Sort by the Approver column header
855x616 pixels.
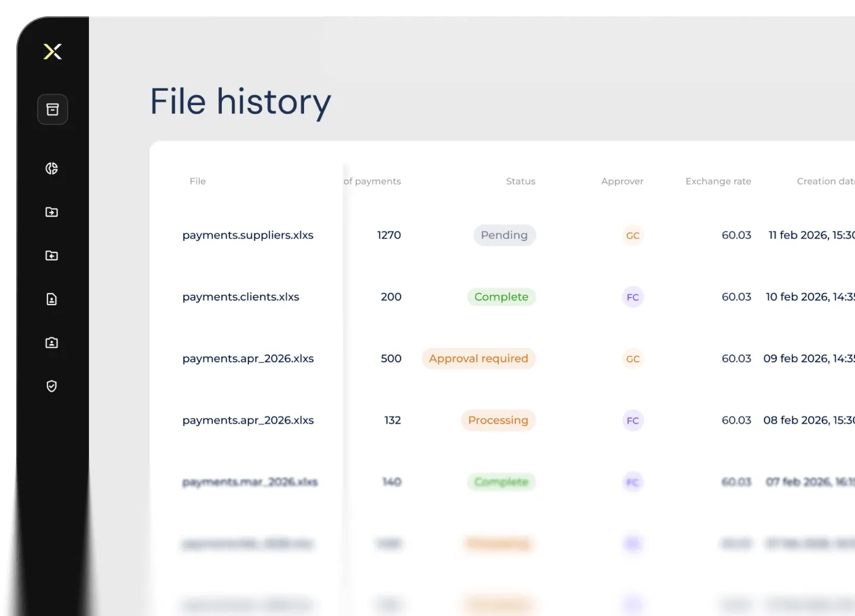622,181
